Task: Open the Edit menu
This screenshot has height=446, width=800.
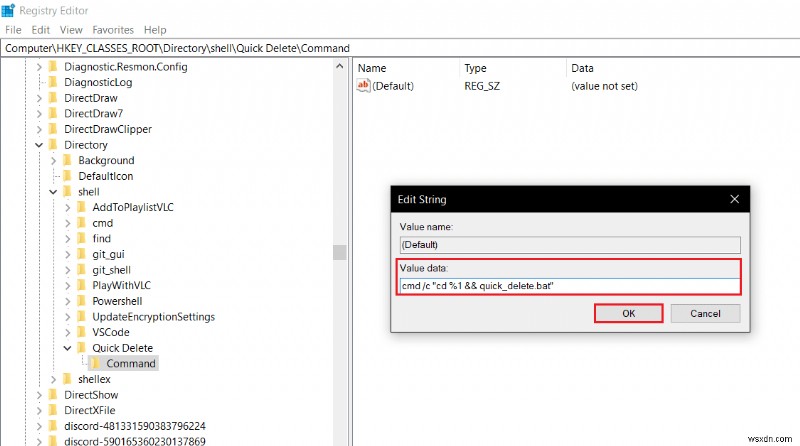Action: [x=41, y=30]
